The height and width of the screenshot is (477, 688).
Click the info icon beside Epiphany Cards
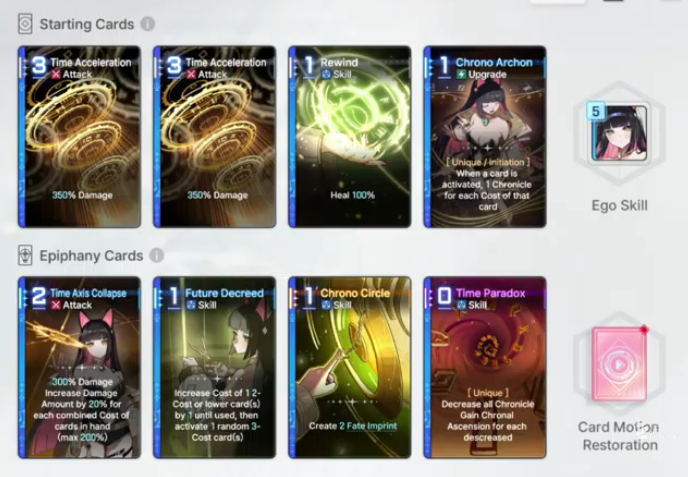[x=156, y=255]
